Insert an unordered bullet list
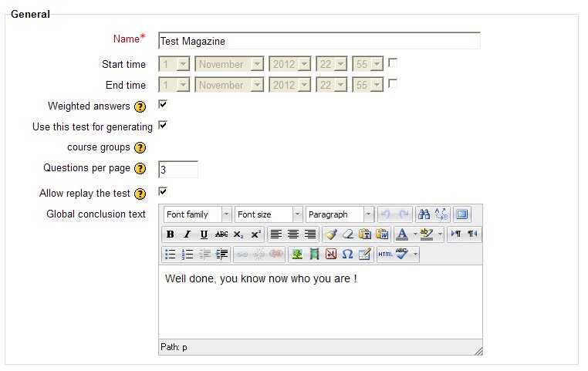The height and width of the screenshot is (371, 588). 170,254
